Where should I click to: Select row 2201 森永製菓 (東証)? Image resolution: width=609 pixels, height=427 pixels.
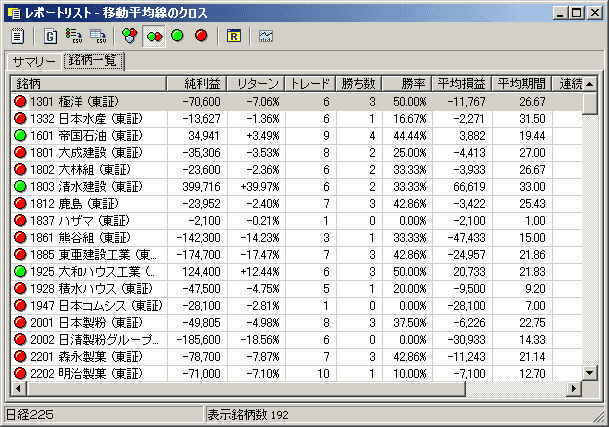(x=297, y=357)
